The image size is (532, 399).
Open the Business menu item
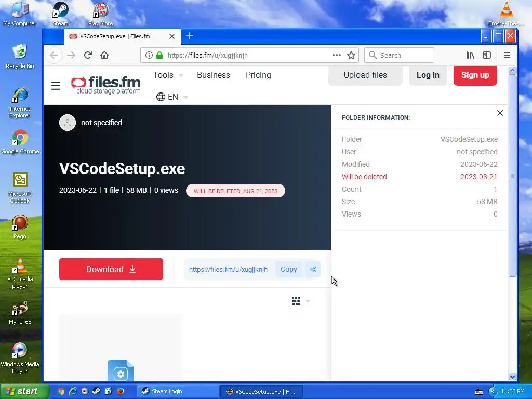[x=214, y=75]
